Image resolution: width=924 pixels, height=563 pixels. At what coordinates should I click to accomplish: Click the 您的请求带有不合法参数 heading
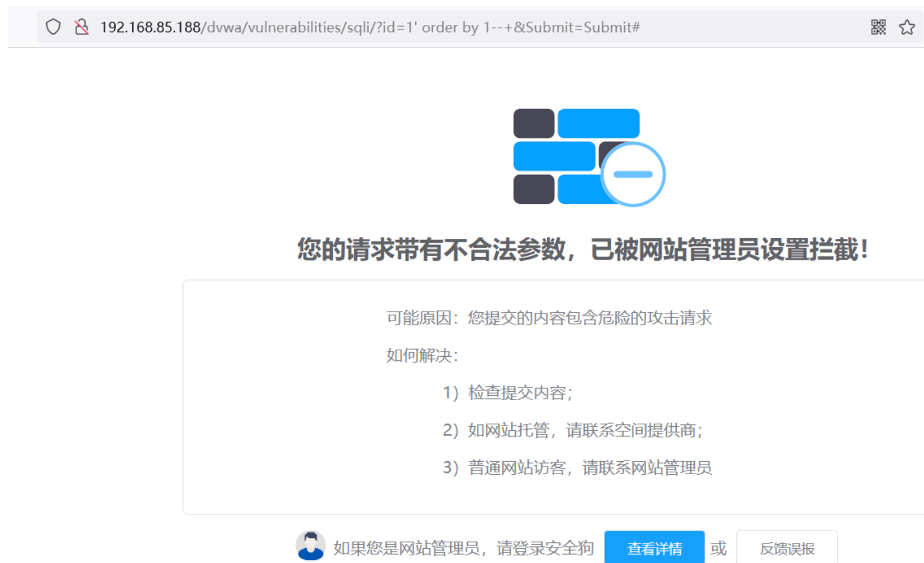[x=582, y=249]
